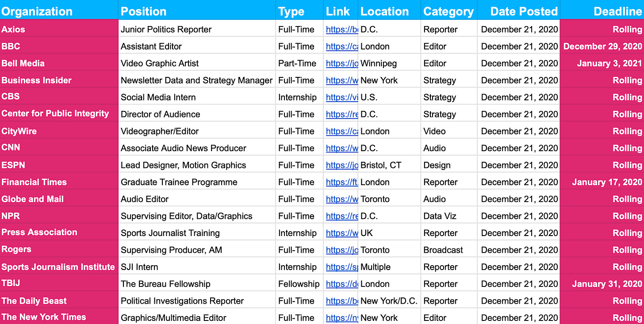Select the Organization column header
The image size is (644, 324).
tap(59, 10)
